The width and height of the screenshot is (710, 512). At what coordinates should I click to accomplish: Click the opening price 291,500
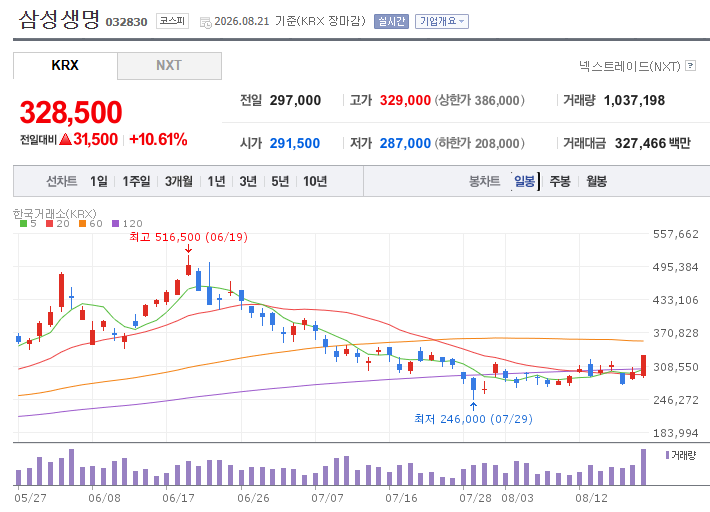(295, 143)
